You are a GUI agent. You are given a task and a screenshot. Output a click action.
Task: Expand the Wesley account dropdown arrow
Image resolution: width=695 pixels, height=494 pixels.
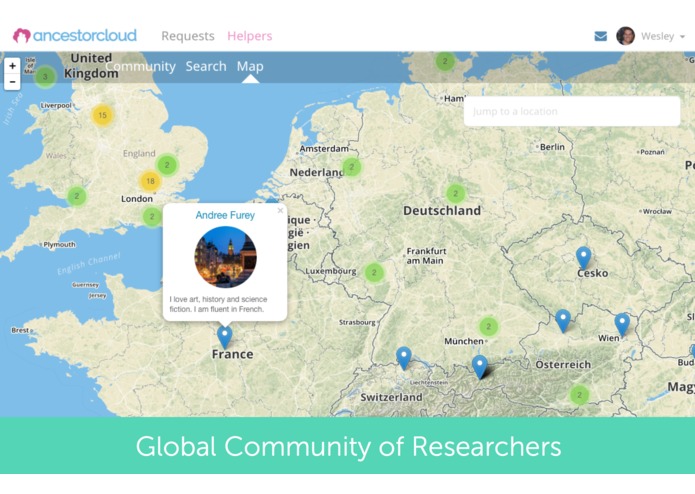coord(683,37)
